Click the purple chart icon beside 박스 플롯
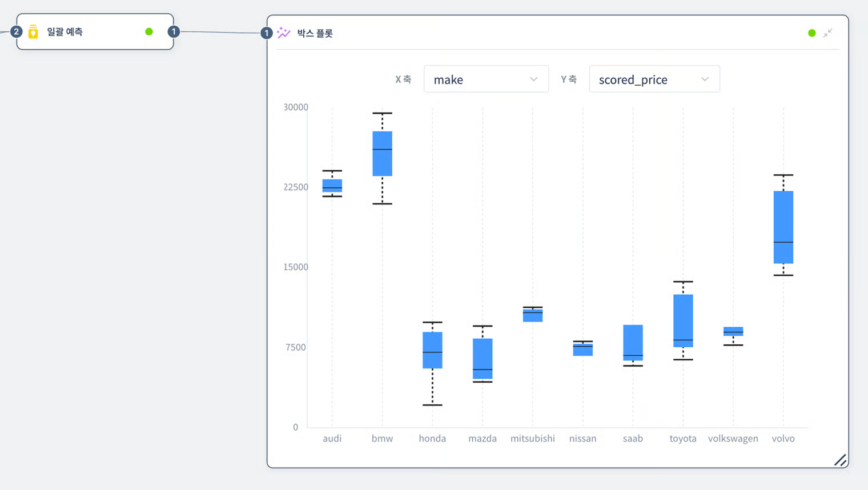Screen dimensions: 868x490 284,33
